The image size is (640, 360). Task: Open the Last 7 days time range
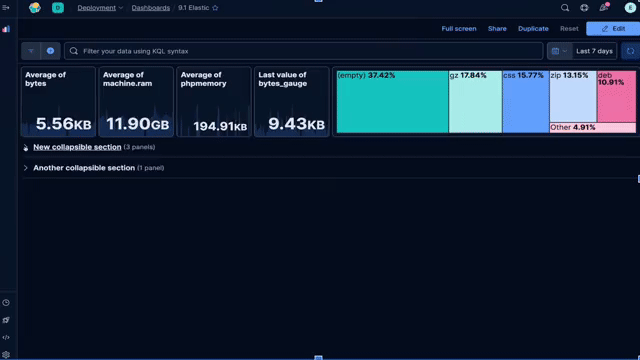pyautogui.click(x=594, y=51)
